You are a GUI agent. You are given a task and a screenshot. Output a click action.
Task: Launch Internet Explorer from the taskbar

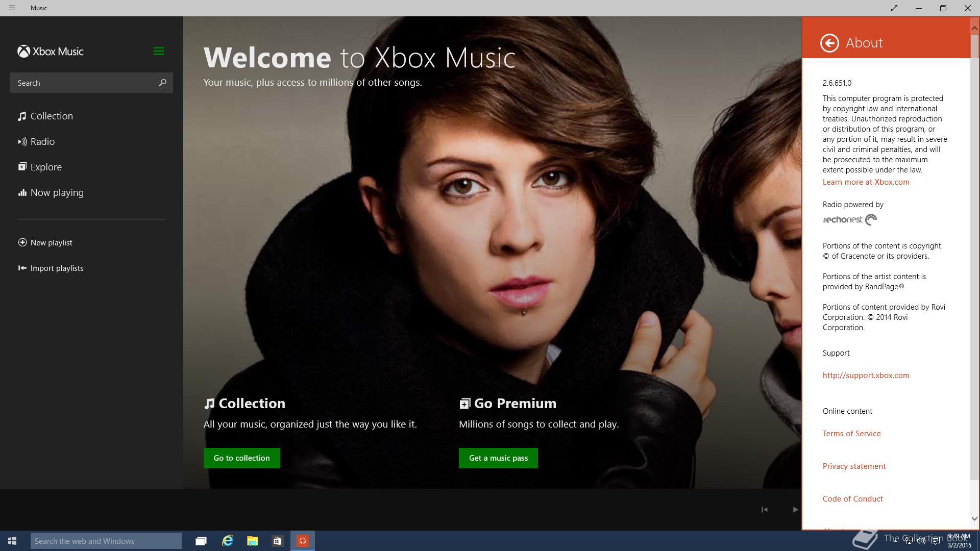click(228, 541)
